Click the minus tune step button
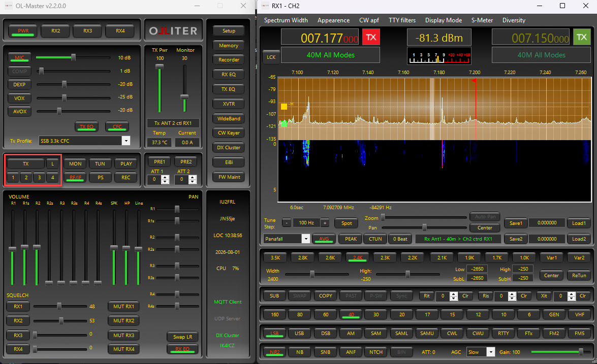597x364 pixels. click(287, 222)
